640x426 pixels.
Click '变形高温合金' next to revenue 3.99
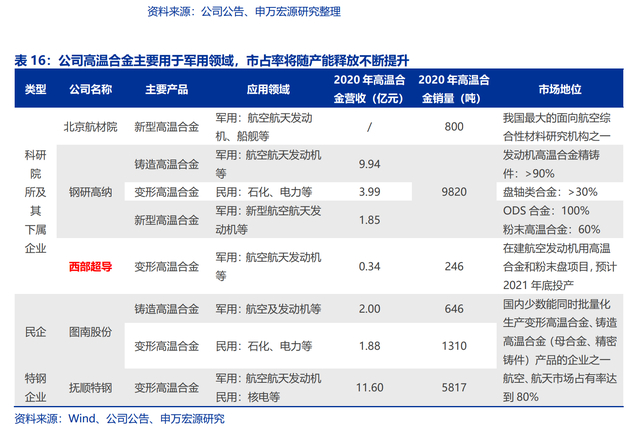point(167,192)
